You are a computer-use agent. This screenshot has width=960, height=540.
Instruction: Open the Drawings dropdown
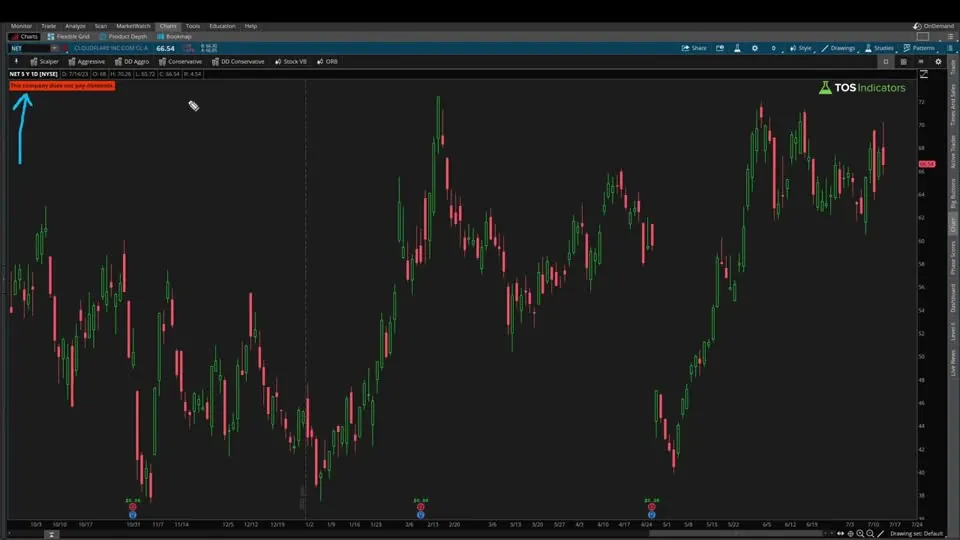pyautogui.click(x=838, y=48)
